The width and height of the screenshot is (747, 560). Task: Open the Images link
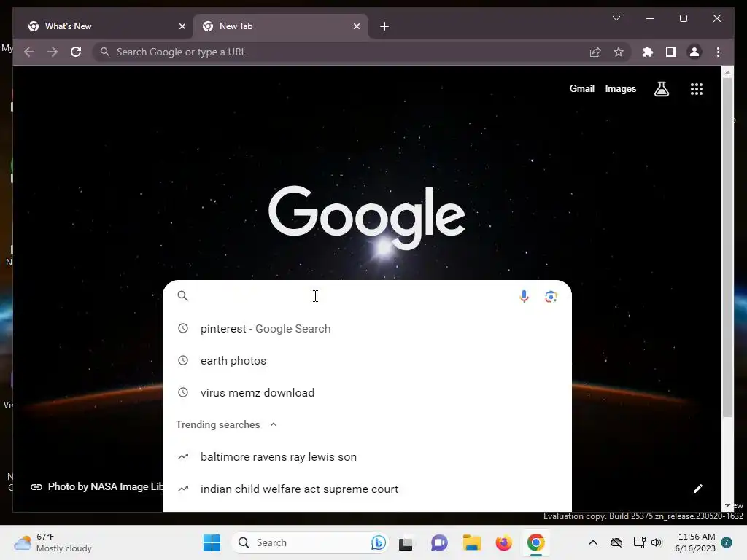pyautogui.click(x=620, y=88)
